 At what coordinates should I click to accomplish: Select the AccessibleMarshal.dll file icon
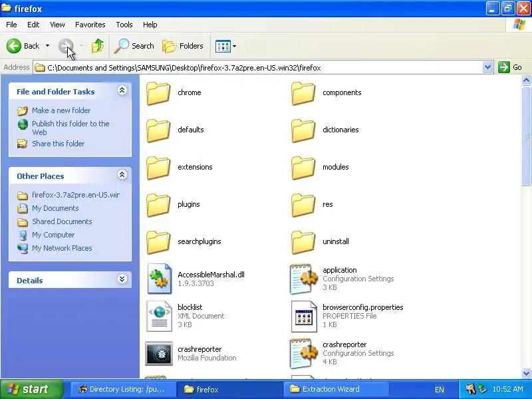tap(159, 279)
